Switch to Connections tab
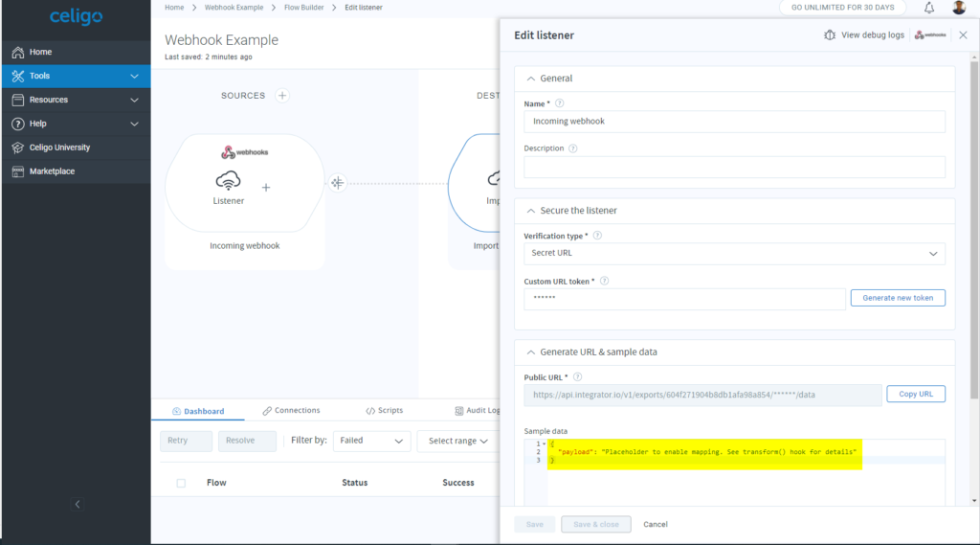980x545 pixels. click(x=291, y=411)
